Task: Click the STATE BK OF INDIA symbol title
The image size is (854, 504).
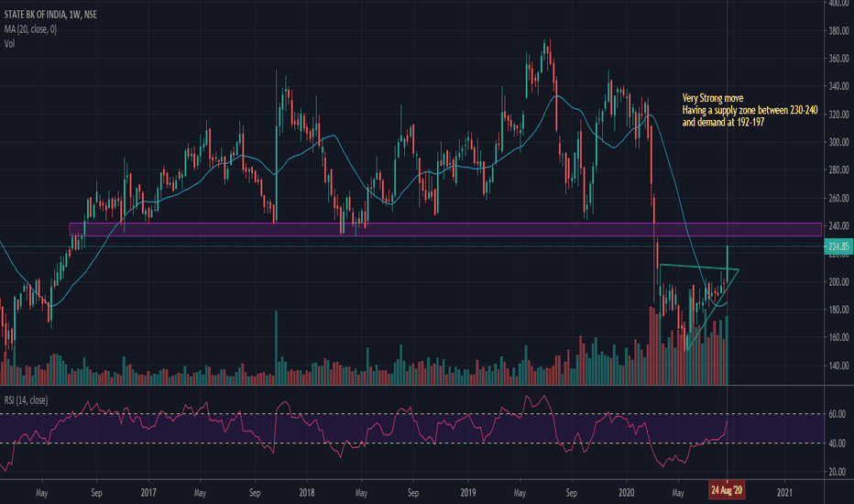Action: 50,15
